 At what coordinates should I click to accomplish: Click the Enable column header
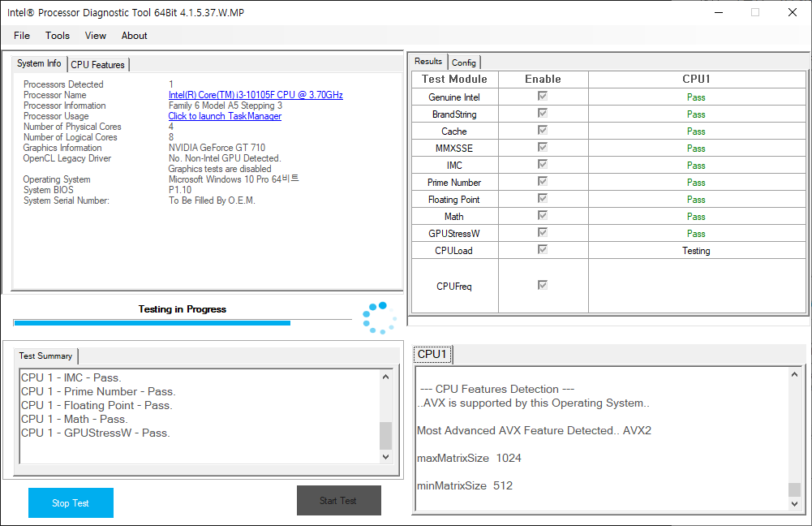tap(543, 80)
